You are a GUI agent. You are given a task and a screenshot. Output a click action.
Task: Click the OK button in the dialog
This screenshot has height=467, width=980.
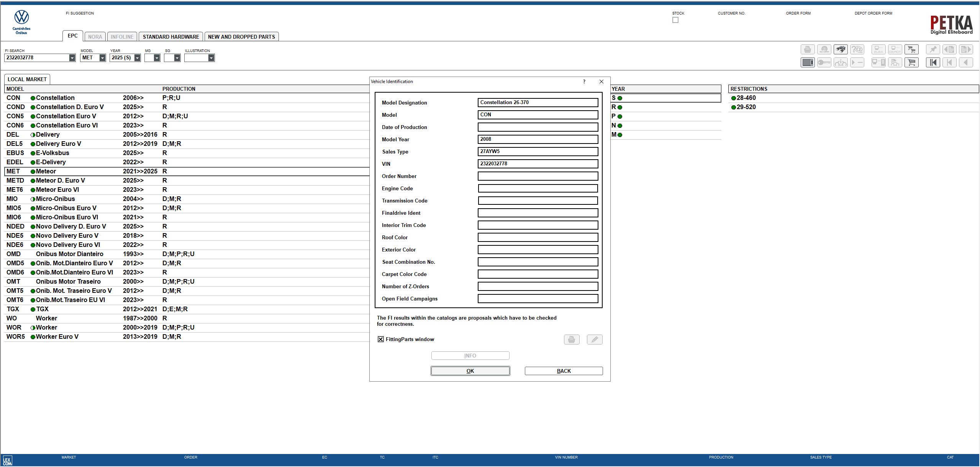[470, 371]
